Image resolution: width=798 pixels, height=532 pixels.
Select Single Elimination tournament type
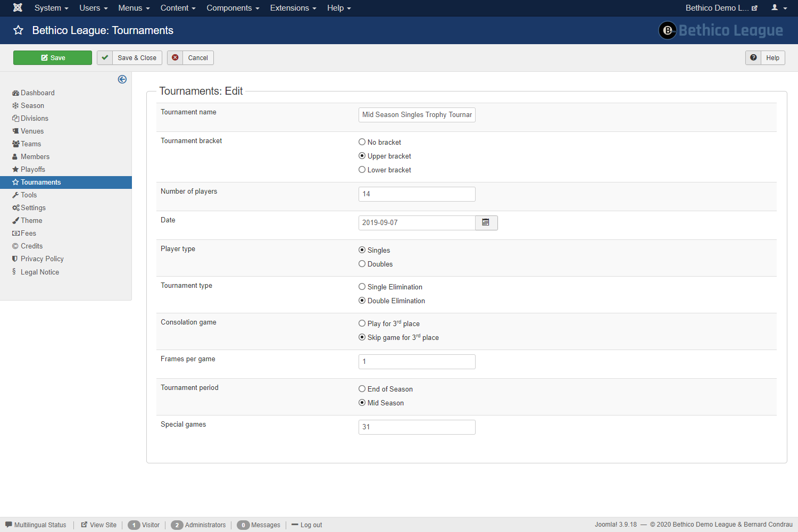(362, 287)
